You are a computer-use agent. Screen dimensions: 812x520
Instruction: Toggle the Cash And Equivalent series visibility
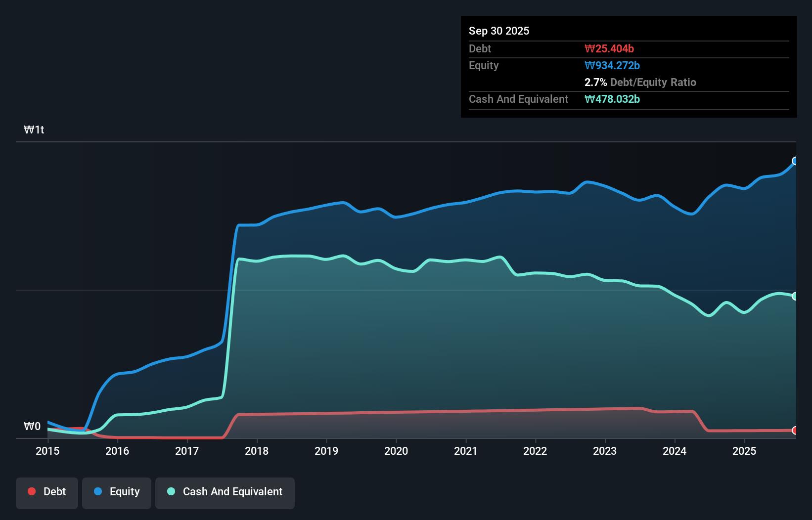click(x=225, y=492)
